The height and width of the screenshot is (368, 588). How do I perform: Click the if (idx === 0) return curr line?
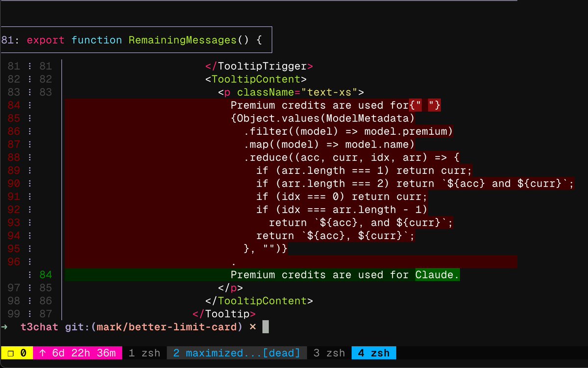pos(342,197)
